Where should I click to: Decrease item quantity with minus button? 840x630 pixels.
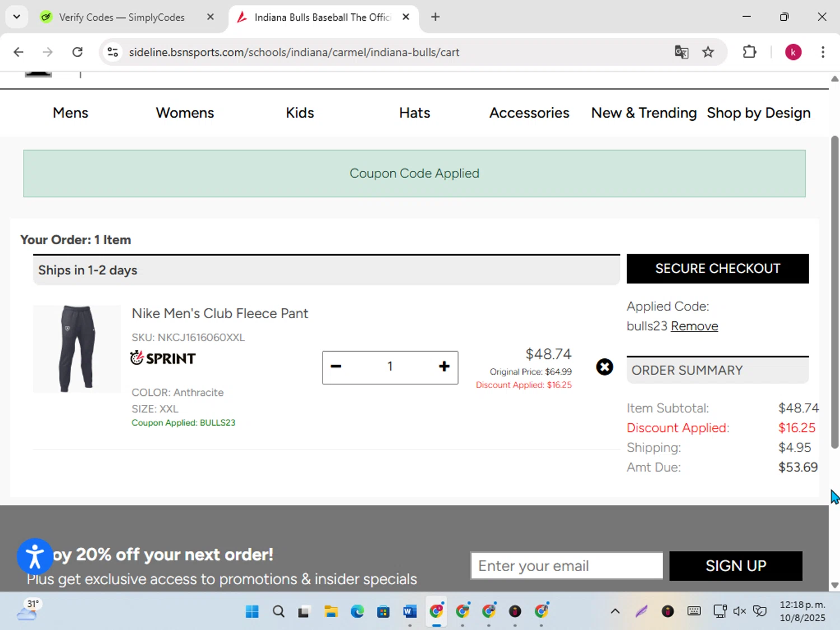pyautogui.click(x=336, y=367)
